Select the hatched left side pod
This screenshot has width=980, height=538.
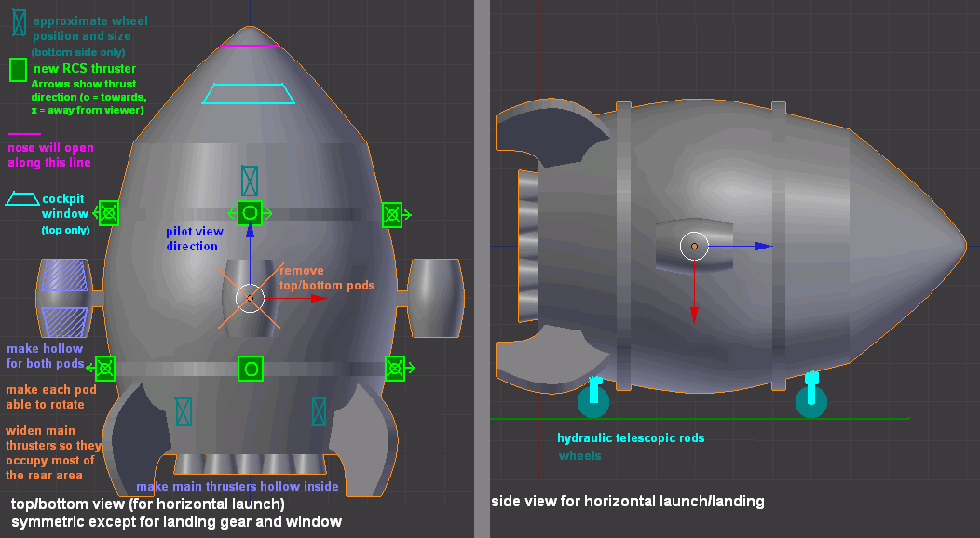[x=63, y=299]
